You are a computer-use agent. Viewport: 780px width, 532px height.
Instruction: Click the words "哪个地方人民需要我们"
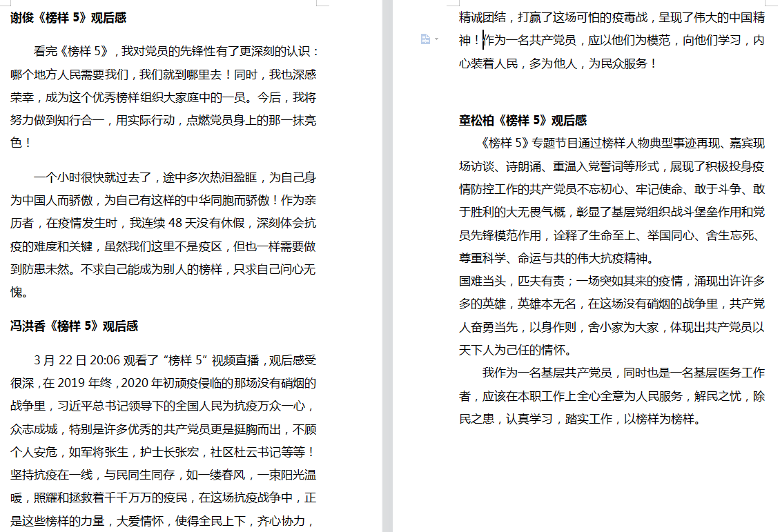(x=69, y=75)
